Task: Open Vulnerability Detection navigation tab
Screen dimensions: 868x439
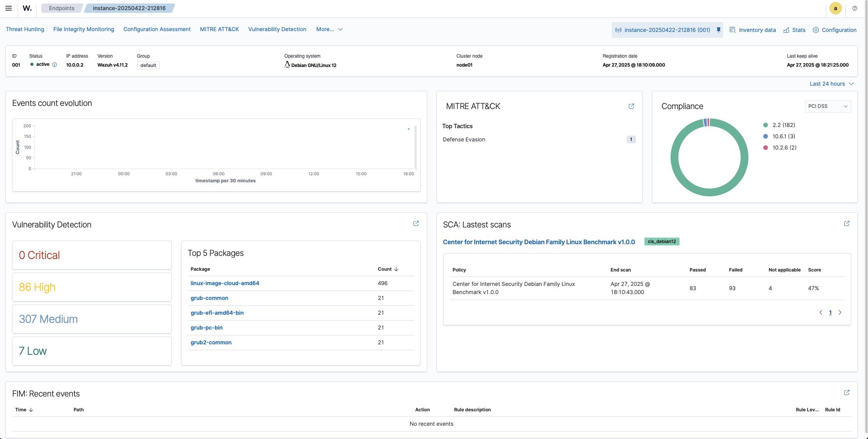Action: pyautogui.click(x=277, y=29)
